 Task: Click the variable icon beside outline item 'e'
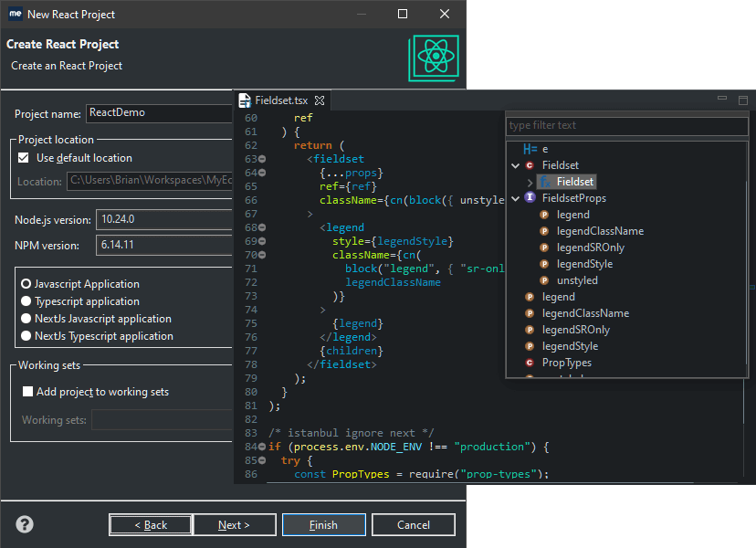click(x=530, y=149)
